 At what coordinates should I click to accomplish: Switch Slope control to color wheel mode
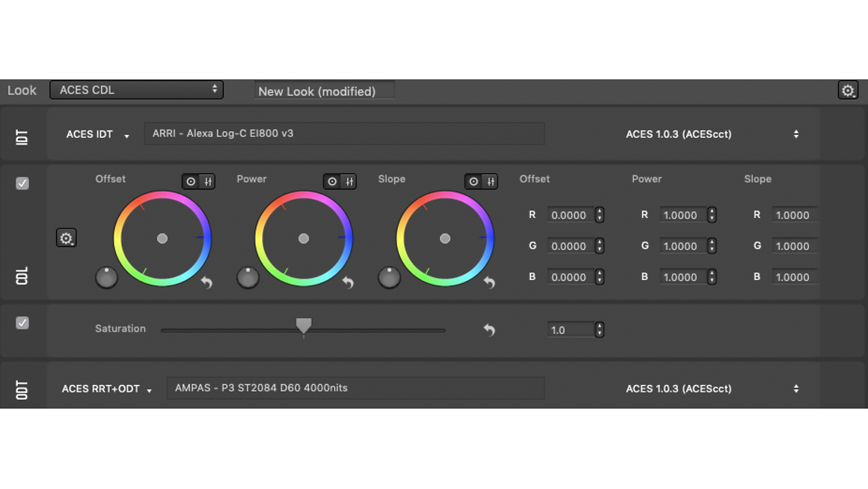point(474,181)
